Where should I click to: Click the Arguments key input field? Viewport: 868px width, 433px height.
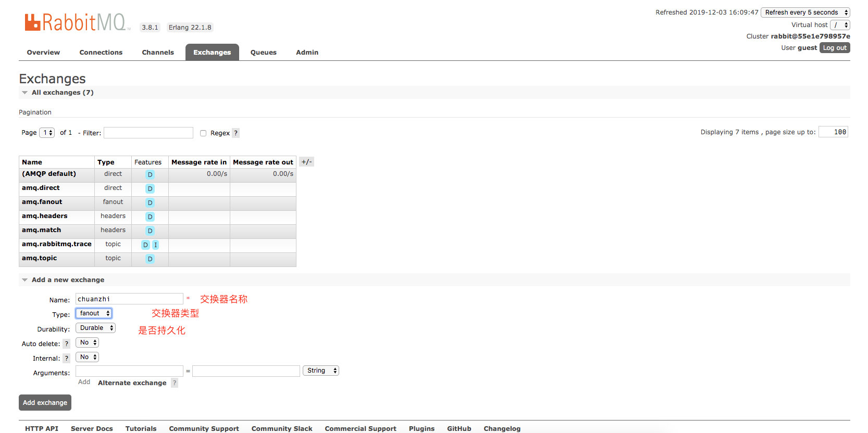click(x=129, y=371)
